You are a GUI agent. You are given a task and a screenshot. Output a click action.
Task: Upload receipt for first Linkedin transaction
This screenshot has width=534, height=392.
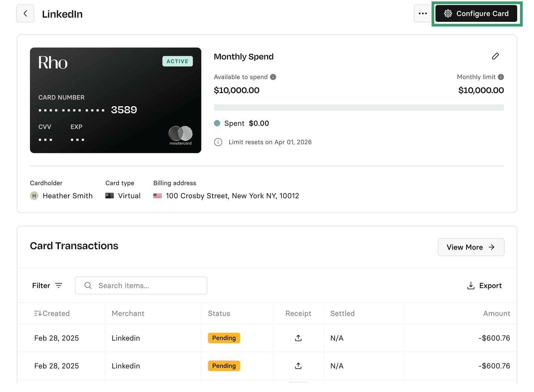point(298,338)
